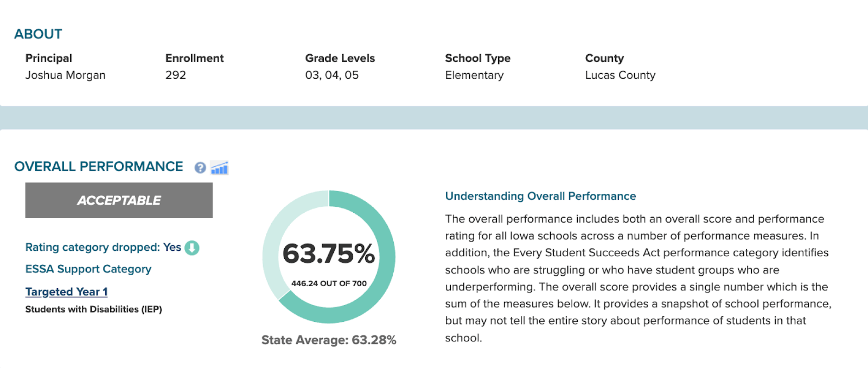Viewport: 868px width, 368px height.
Task: Click principal name Joshua Morgan
Action: tap(66, 75)
